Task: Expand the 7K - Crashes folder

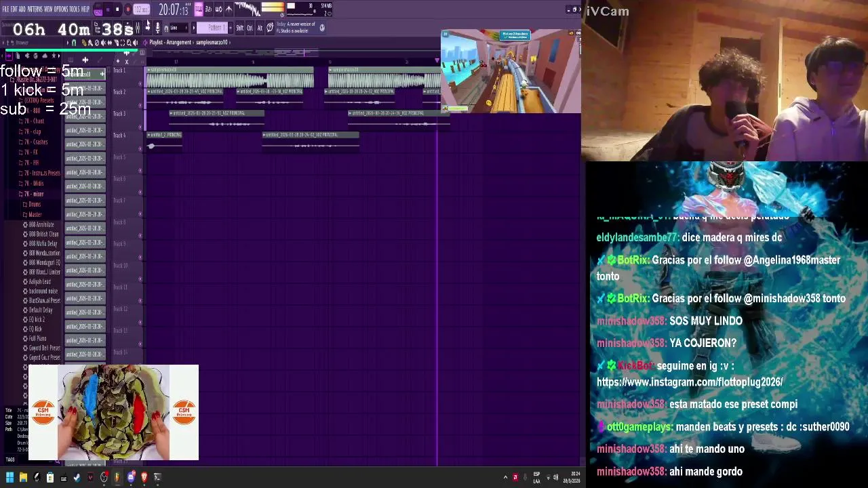Action: click(x=33, y=142)
